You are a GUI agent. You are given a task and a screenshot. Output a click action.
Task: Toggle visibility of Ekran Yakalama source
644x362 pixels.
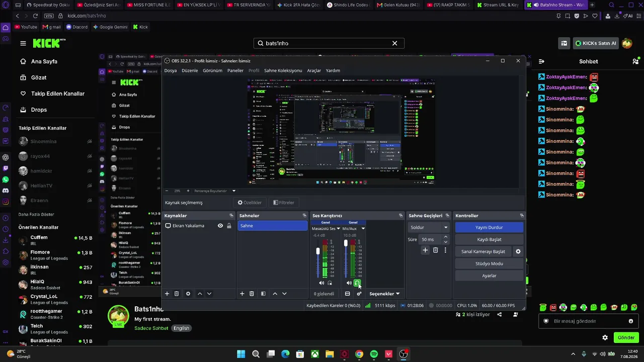coord(220,226)
